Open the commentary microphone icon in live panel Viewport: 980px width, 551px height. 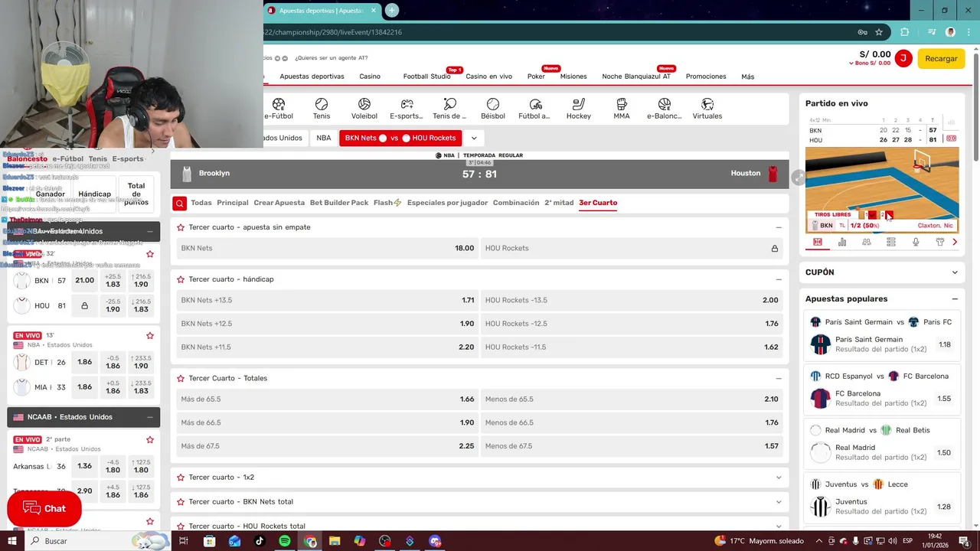click(x=916, y=242)
